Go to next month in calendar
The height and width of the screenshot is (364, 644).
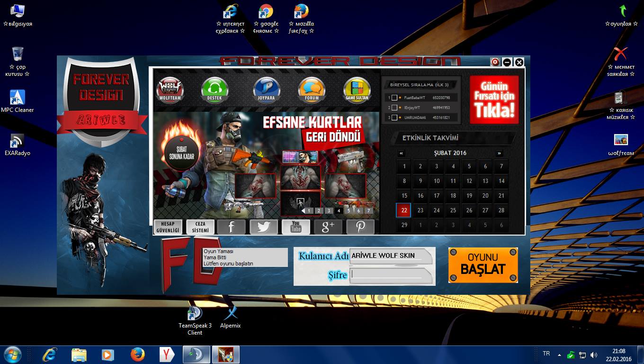point(499,153)
